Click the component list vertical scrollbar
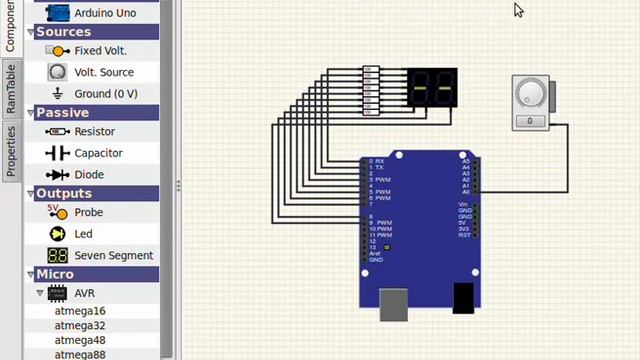The width and height of the screenshot is (640, 360). click(x=166, y=180)
